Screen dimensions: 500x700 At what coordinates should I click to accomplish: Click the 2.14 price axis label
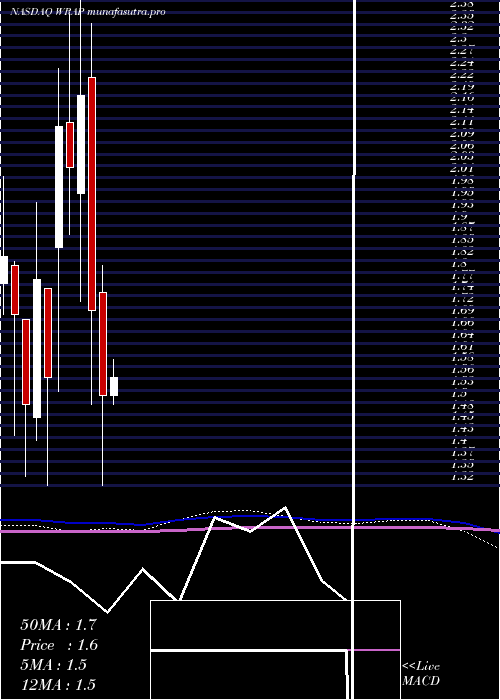point(462,110)
